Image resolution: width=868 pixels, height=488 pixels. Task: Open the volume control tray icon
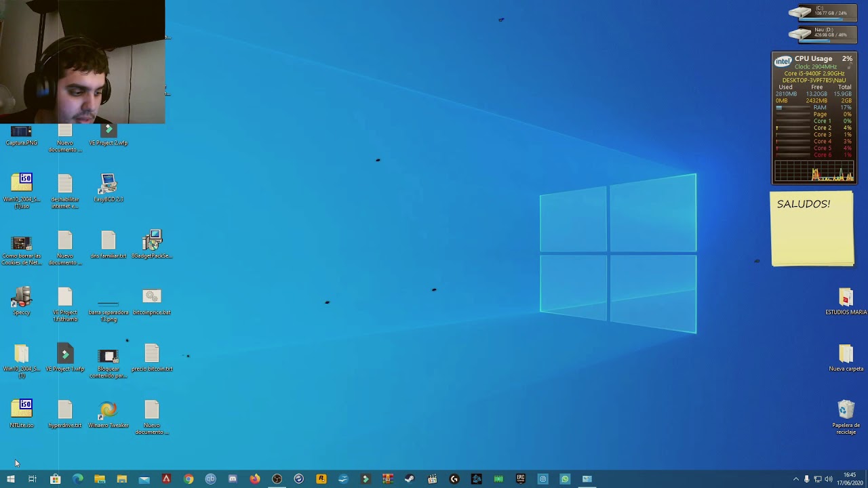pos(828,479)
